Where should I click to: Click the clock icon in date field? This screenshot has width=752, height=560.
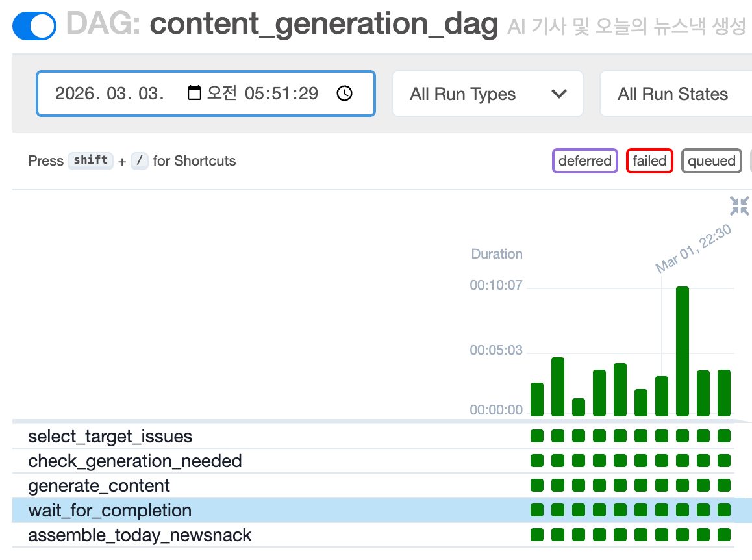344,94
